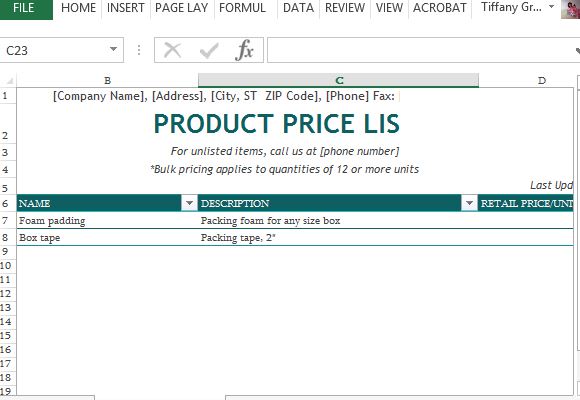This screenshot has width=580, height=400.
Task: Switch to the INSERT ribbon tab
Action: (125, 8)
